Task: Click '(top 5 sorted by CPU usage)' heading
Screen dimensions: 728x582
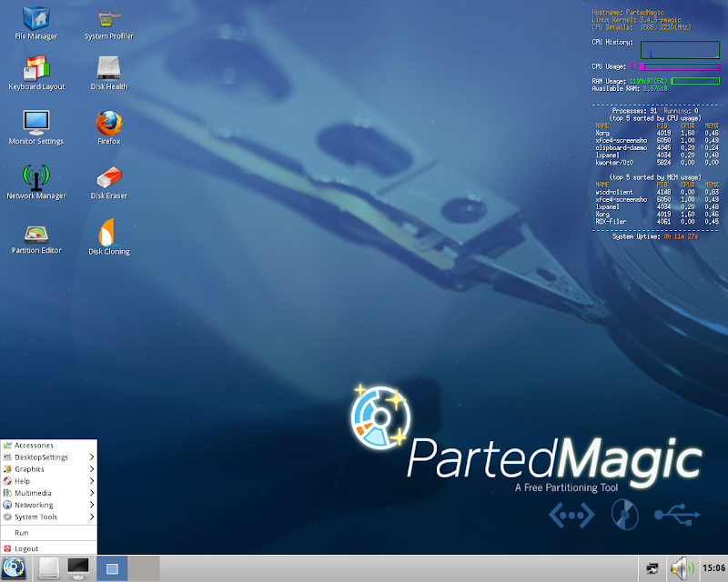Action: 655,118
